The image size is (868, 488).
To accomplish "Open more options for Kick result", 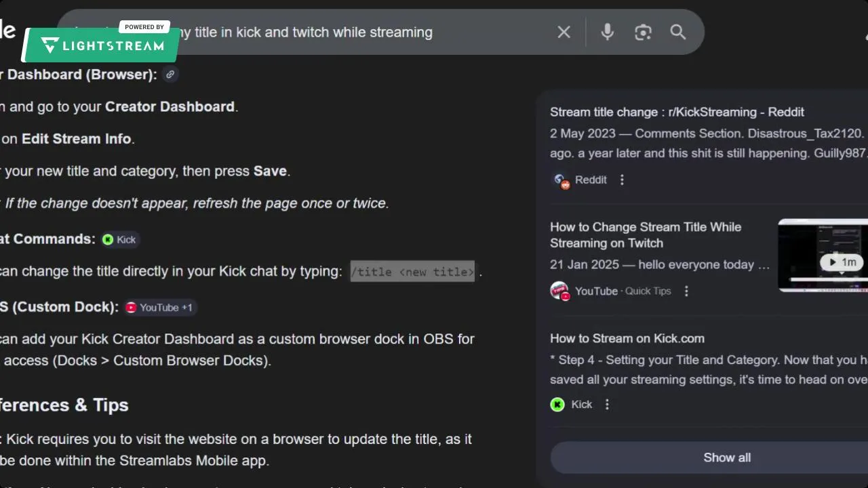I will coord(607,404).
